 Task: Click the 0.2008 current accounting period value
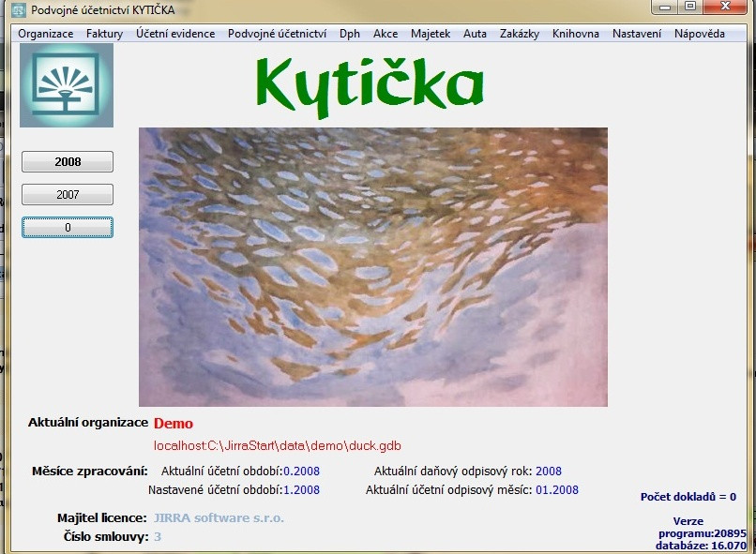[301, 472]
